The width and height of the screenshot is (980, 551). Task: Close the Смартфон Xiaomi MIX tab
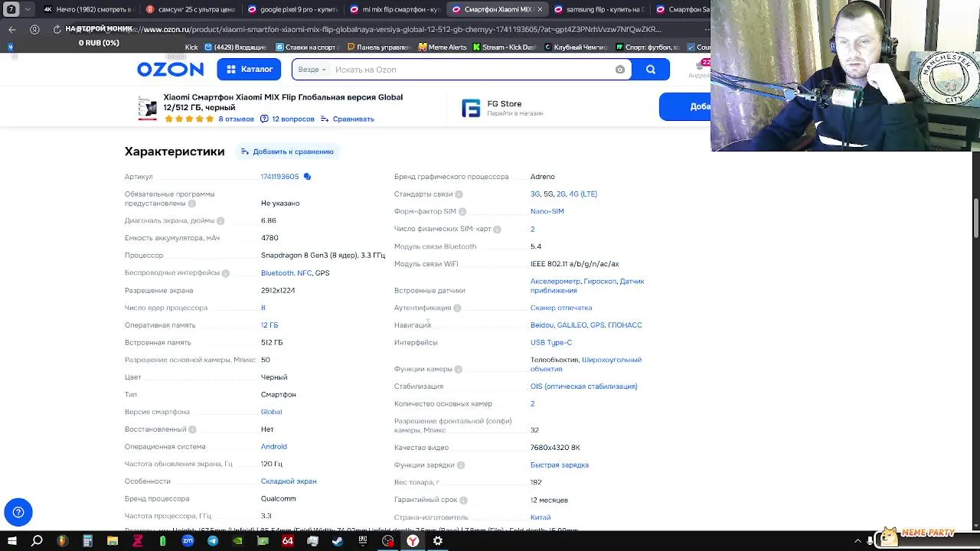tap(540, 9)
